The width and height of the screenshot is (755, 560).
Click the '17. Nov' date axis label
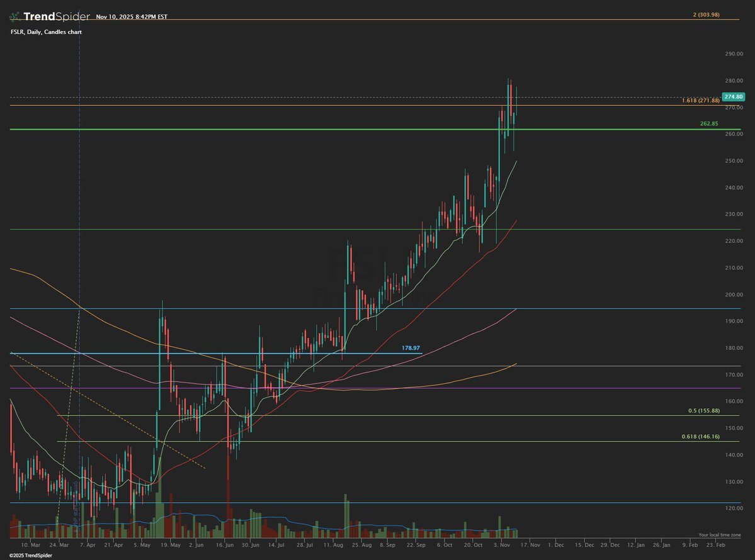pos(530,545)
